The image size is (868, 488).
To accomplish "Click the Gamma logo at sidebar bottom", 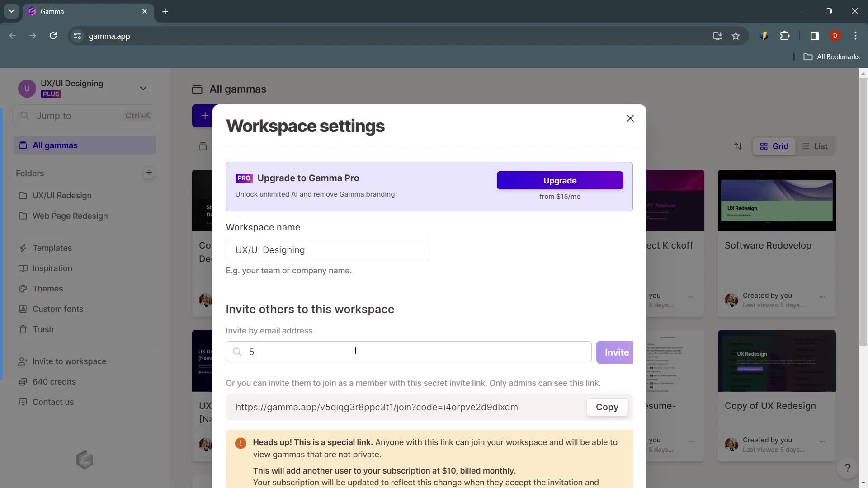I will pyautogui.click(x=85, y=460).
